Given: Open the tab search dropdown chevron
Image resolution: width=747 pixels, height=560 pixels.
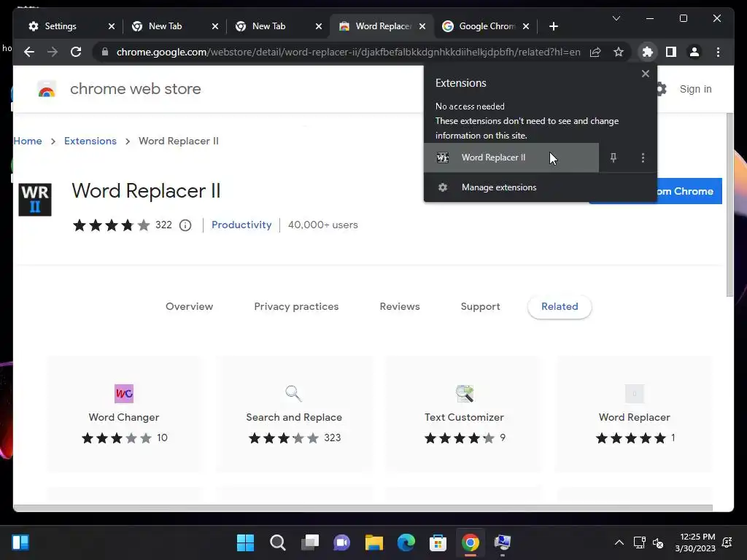Looking at the screenshot, I should click(x=616, y=18).
